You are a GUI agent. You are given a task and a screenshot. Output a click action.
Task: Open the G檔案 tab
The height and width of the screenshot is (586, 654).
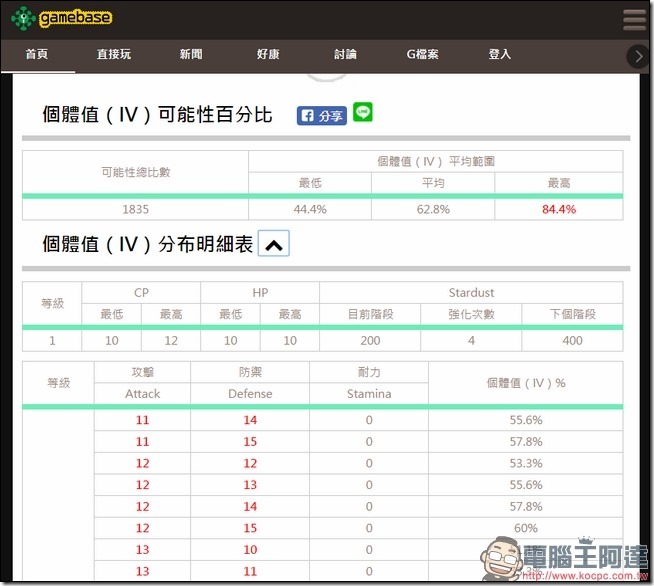click(422, 54)
